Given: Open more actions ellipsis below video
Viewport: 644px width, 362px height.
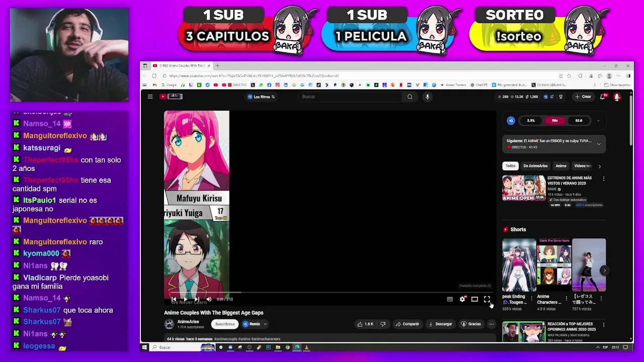Looking at the screenshot, I should (492, 324).
